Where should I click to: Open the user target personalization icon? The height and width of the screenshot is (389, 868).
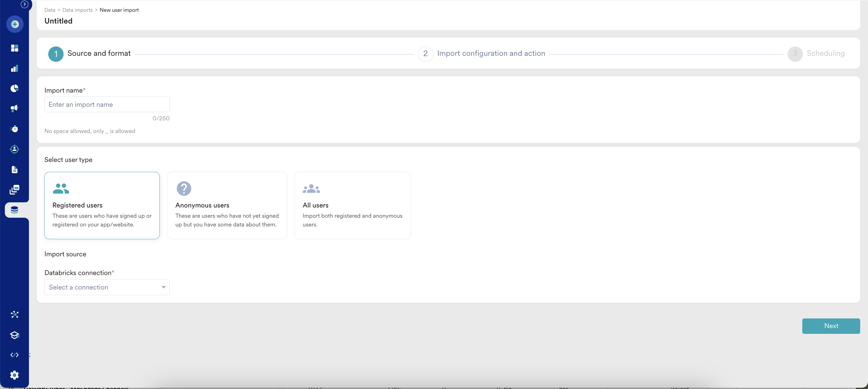coord(14,149)
